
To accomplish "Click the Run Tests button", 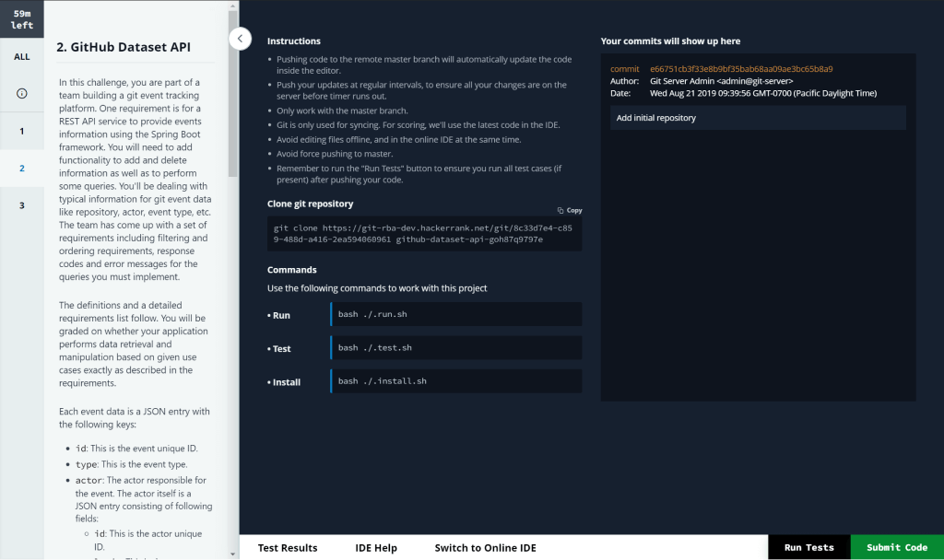I will click(809, 547).
